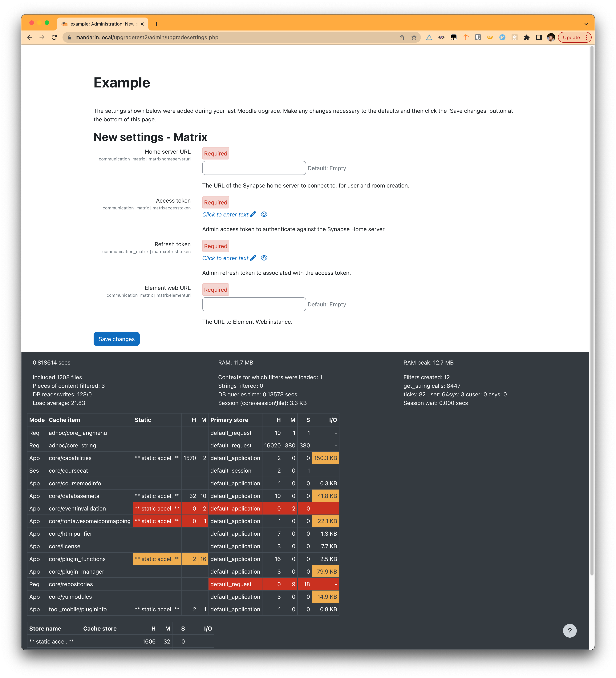Image resolution: width=616 pixels, height=678 pixels.
Task: Open a new browser tab
Action: pyautogui.click(x=156, y=24)
